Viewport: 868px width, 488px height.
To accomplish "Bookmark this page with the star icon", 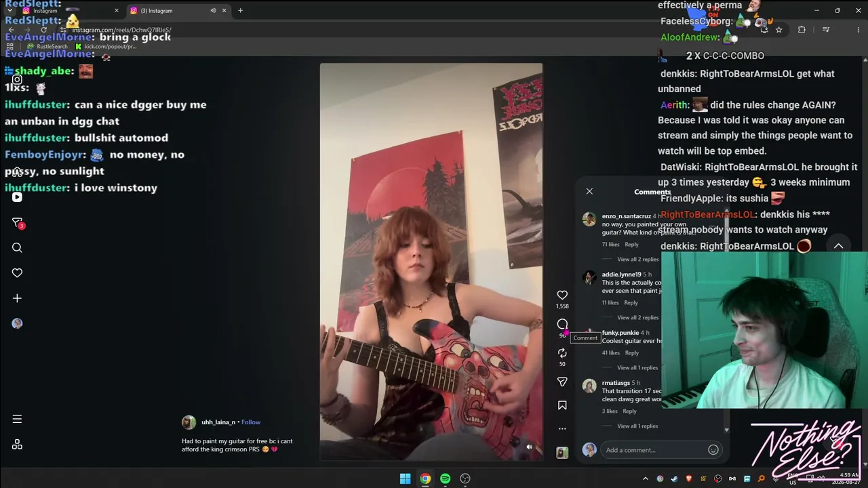I will [x=778, y=30].
